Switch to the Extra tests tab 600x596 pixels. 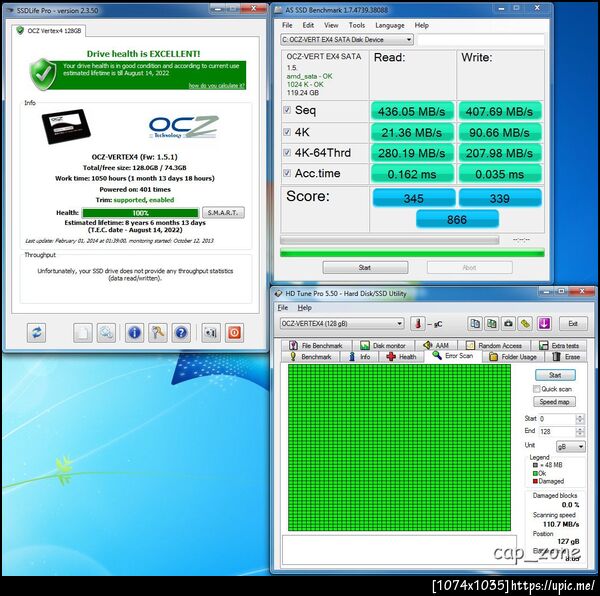tap(559, 345)
